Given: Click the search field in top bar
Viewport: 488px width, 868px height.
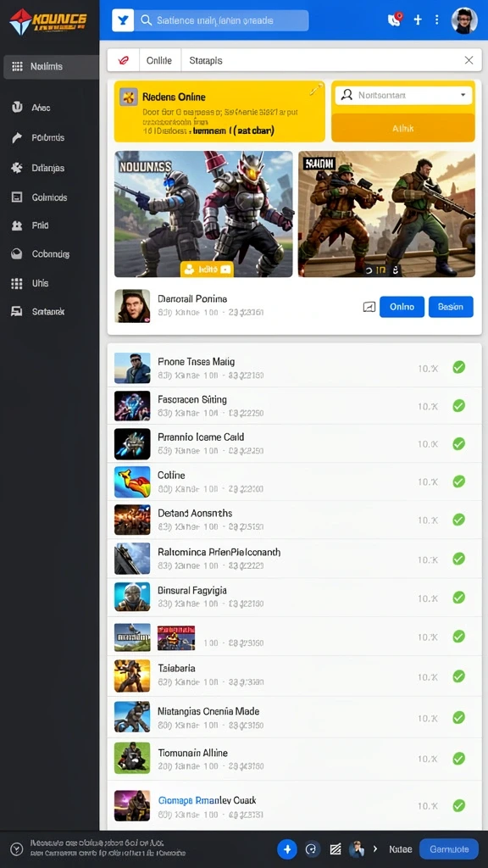Looking at the screenshot, I should pos(222,20).
